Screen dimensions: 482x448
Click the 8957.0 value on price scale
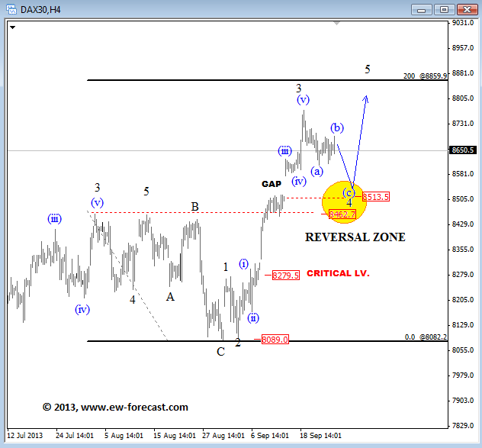point(463,48)
